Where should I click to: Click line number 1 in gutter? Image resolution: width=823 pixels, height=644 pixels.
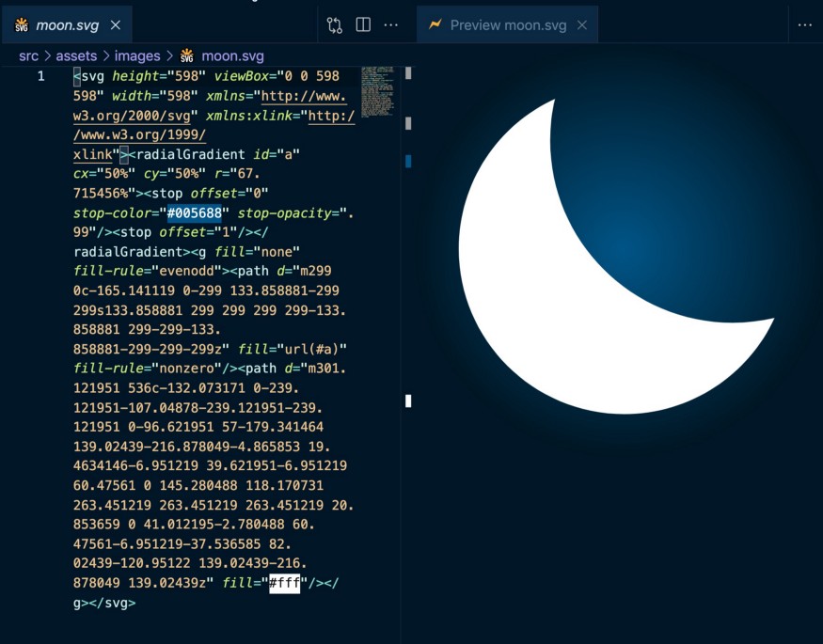click(41, 76)
